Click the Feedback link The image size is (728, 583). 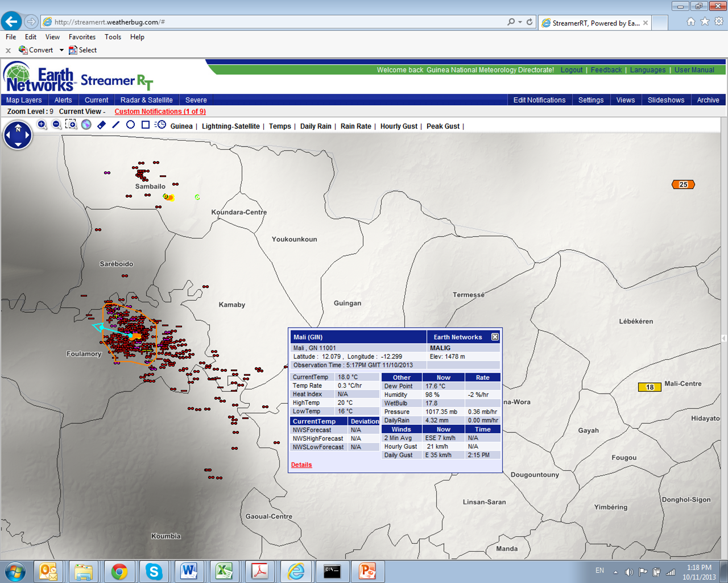click(606, 70)
